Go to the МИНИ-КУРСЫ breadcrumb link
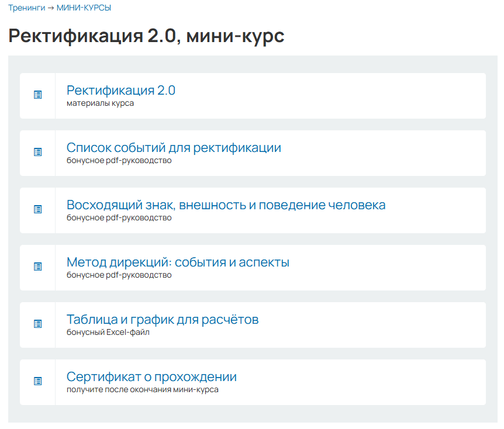Screen dimensions: 504x429 pos(84,8)
